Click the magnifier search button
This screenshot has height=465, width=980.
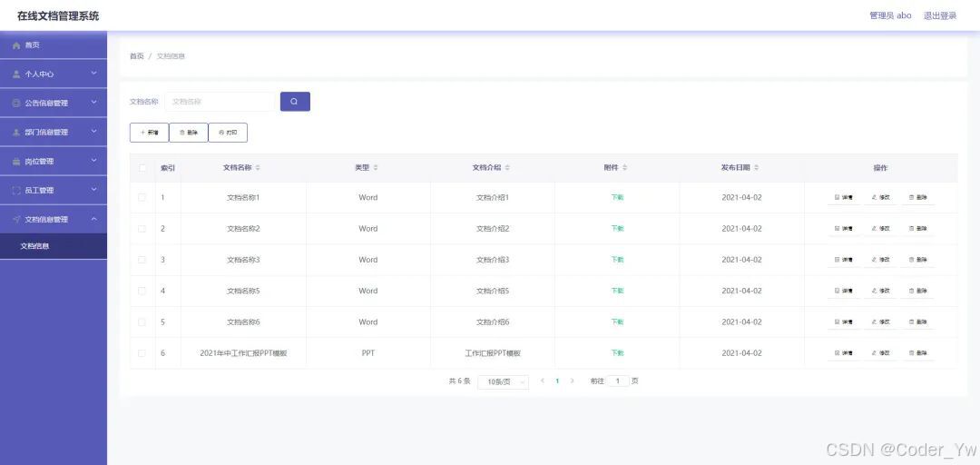295,102
